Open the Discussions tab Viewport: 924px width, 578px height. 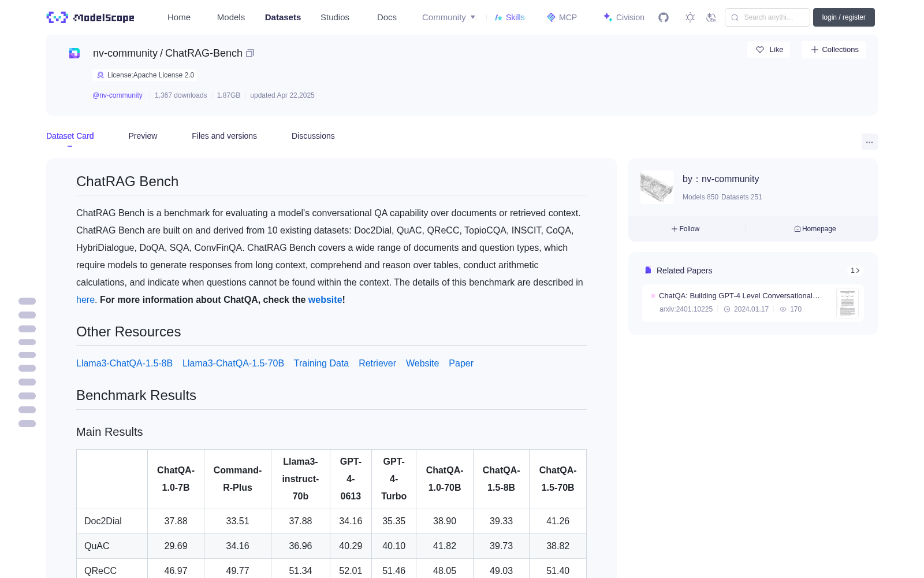[x=313, y=136]
